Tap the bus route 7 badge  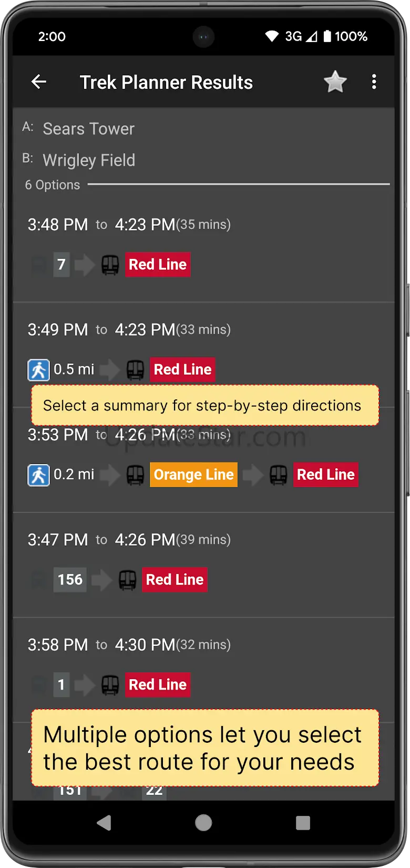(x=61, y=264)
